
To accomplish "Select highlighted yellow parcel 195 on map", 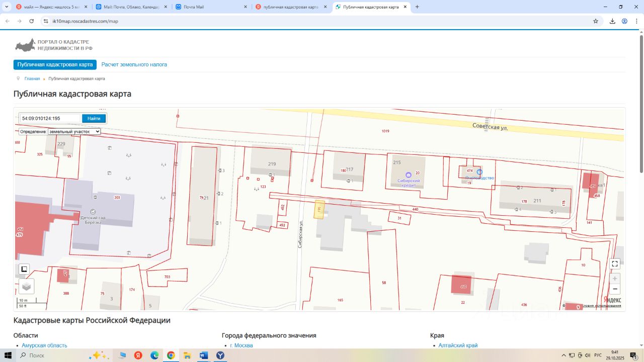I will [x=319, y=209].
